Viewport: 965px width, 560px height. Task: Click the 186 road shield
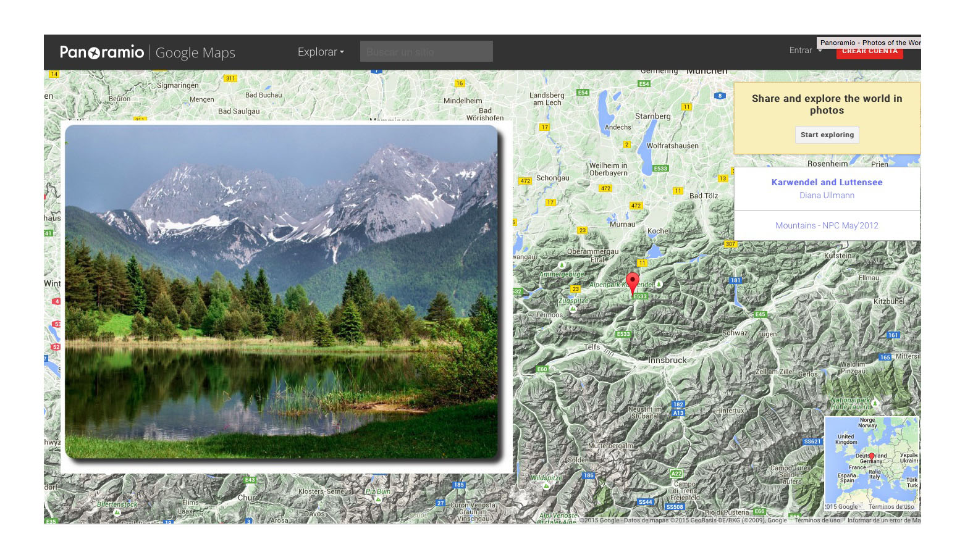pos(589,475)
